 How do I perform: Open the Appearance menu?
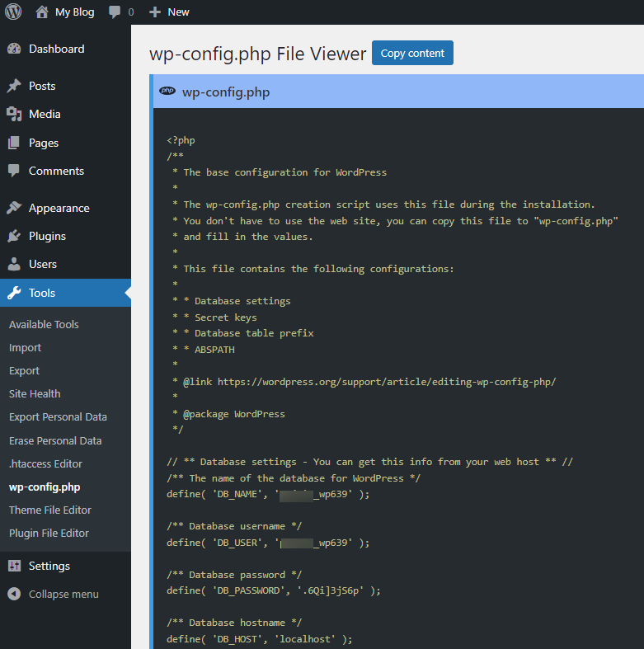click(59, 208)
